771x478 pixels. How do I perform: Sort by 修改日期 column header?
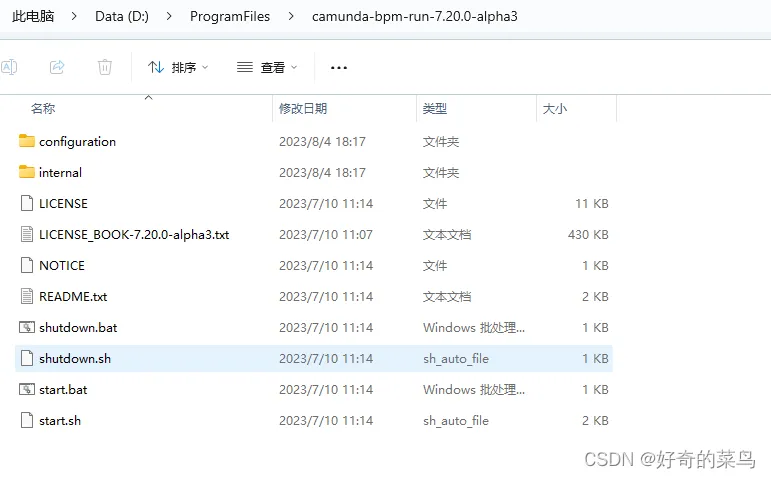click(303, 109)
